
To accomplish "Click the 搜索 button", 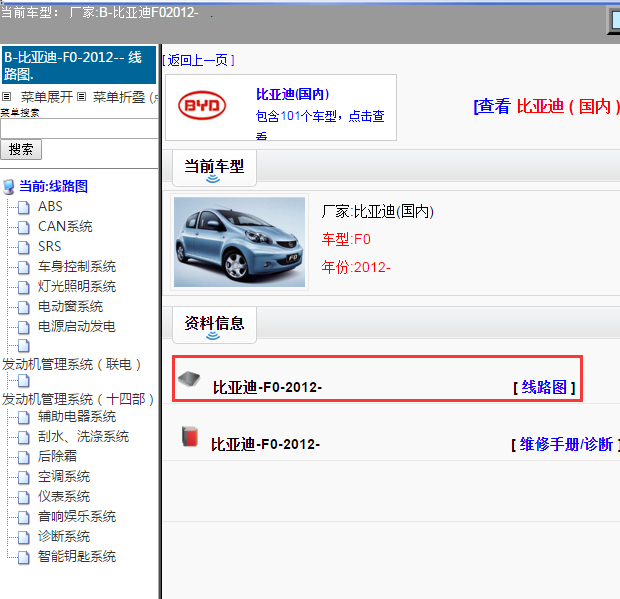I will click(21, 149).
